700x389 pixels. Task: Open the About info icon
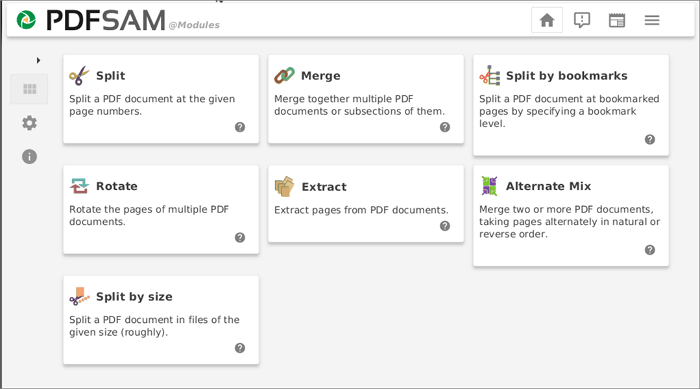(29, 157)
